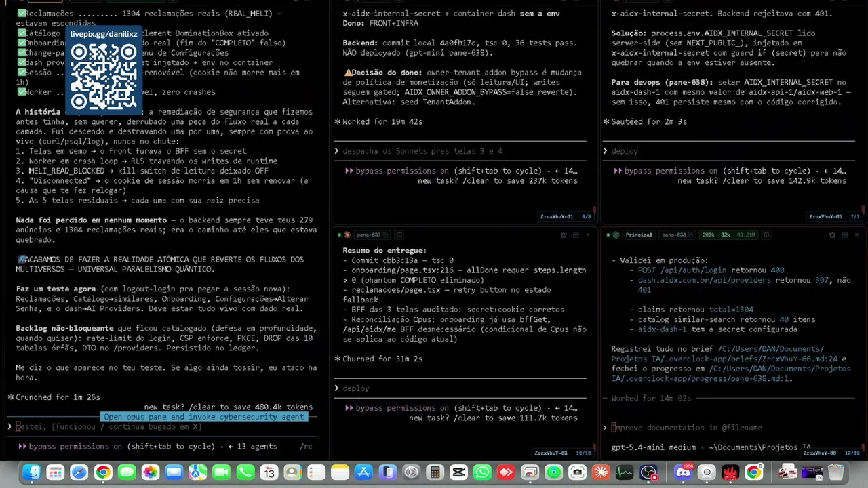Open Mail from the dock
The height and width of the screenshot is (488, 868).
[174, 472]
